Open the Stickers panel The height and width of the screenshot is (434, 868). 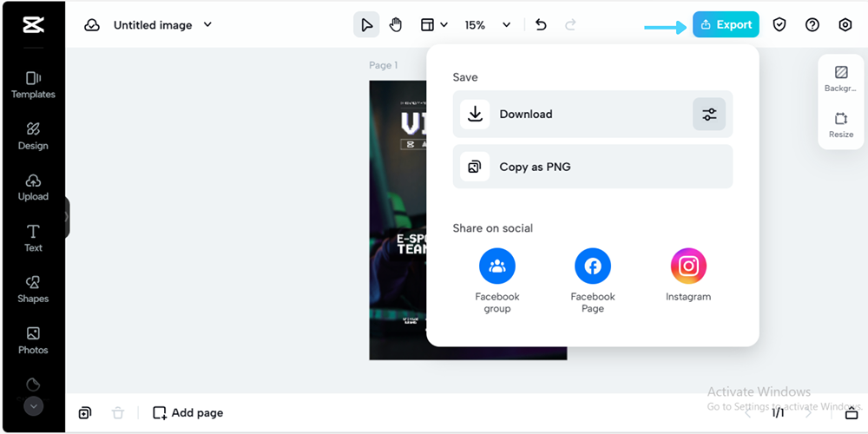click(33, 385)
